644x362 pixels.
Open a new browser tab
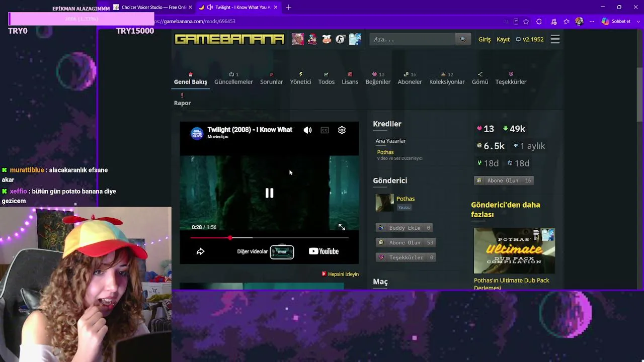(x=288, y=7)
